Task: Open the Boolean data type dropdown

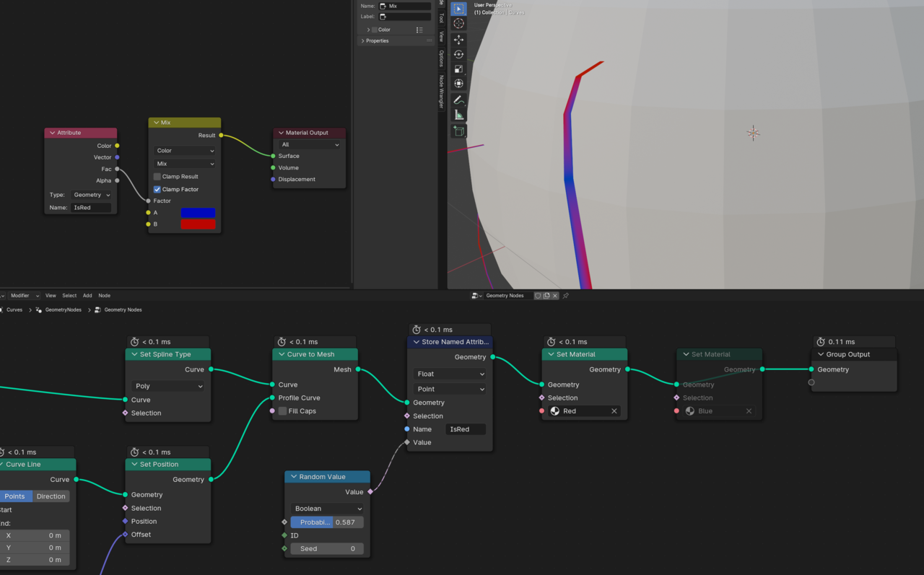Action: click(x=327, y=509)
